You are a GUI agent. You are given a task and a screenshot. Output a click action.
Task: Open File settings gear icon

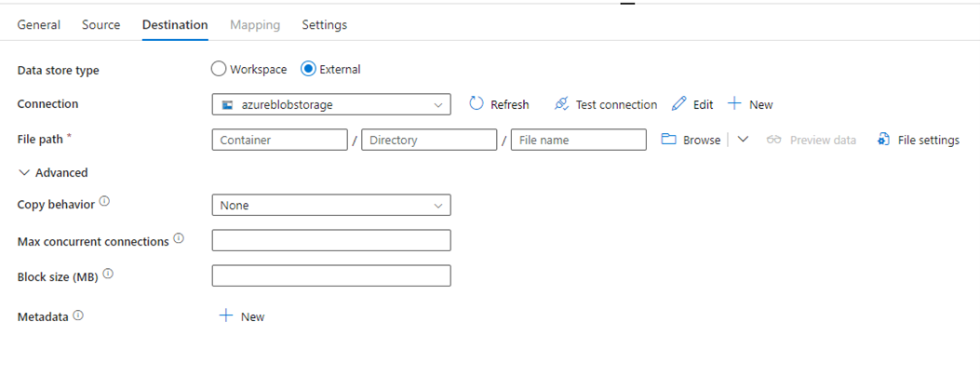click(x=884, y=140)
